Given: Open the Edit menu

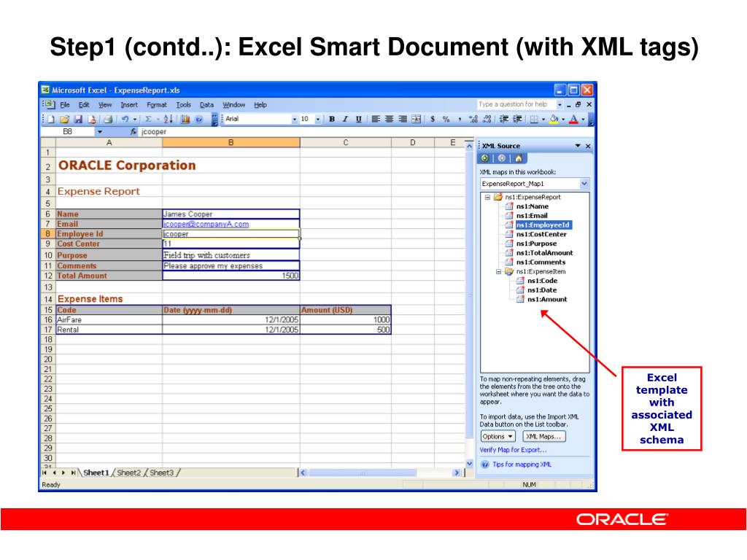Looking at the screenshot, I should tap(84, 105).
